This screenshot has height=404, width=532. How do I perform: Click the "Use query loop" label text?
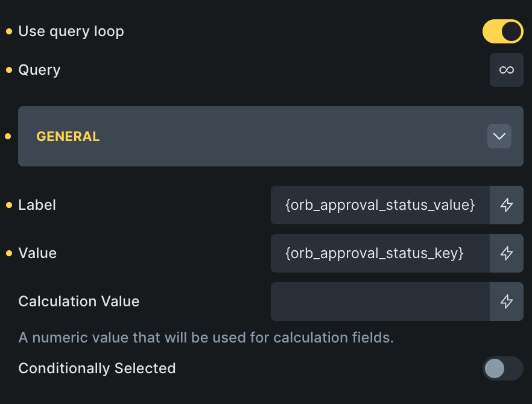pyautogui.click(x=71, y=31)
